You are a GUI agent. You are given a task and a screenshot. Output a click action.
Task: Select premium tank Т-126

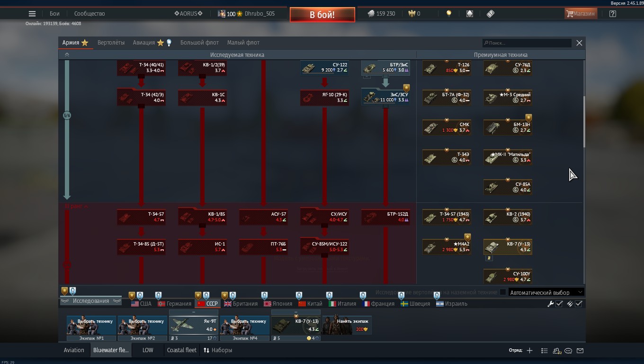coord(447,67)
